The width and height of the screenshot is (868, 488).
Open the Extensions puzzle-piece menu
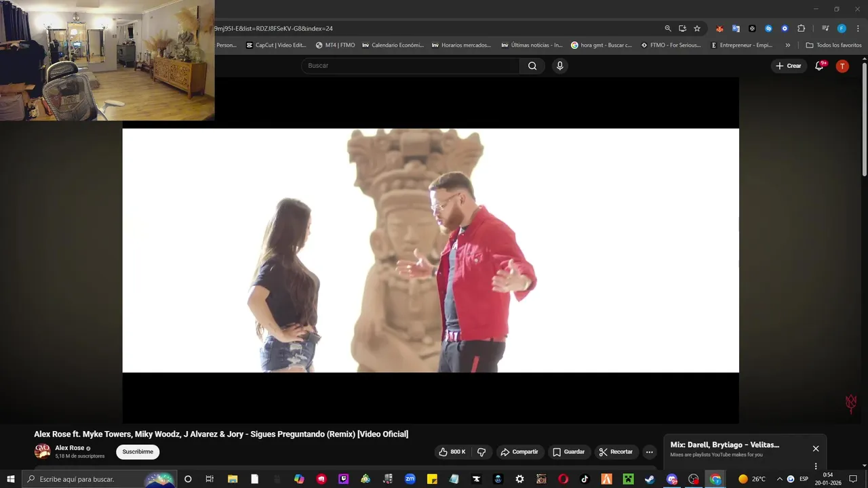pyautogui.click(x=801, y=28)
